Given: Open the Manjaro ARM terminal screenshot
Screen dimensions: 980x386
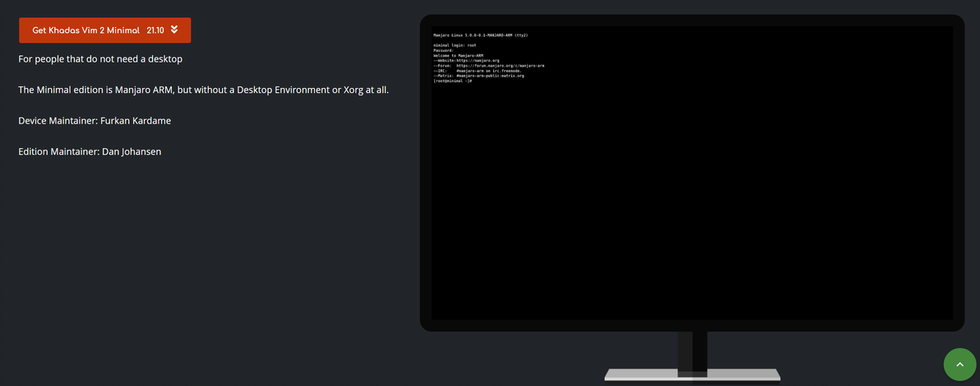Looking at the screenshot, I should (692, 173).
